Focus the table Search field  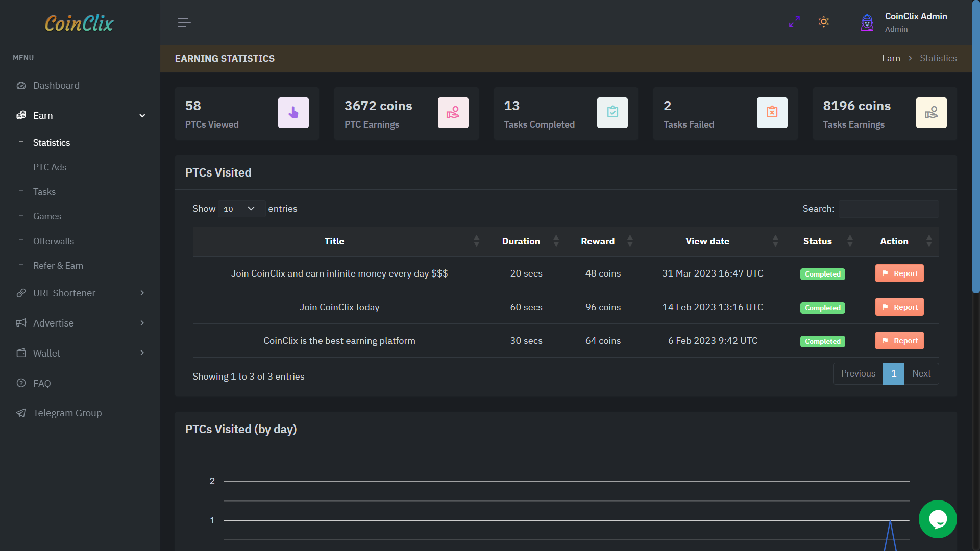coord(889,209)
